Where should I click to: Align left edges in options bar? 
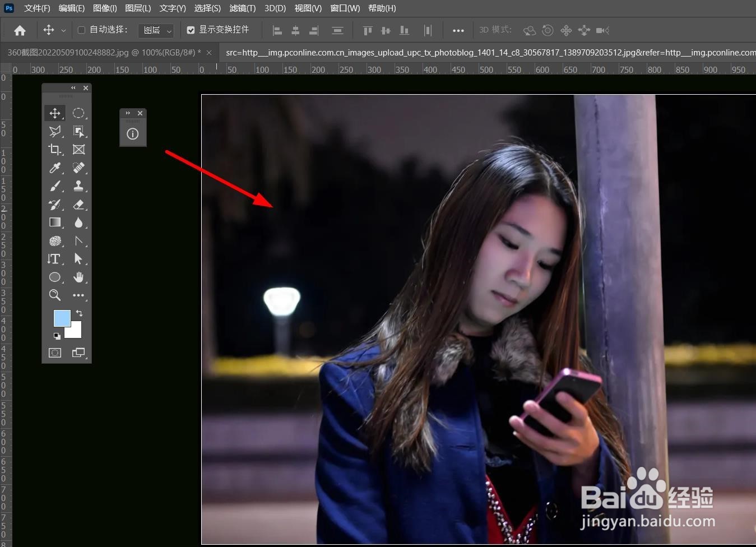click(277, 30)
